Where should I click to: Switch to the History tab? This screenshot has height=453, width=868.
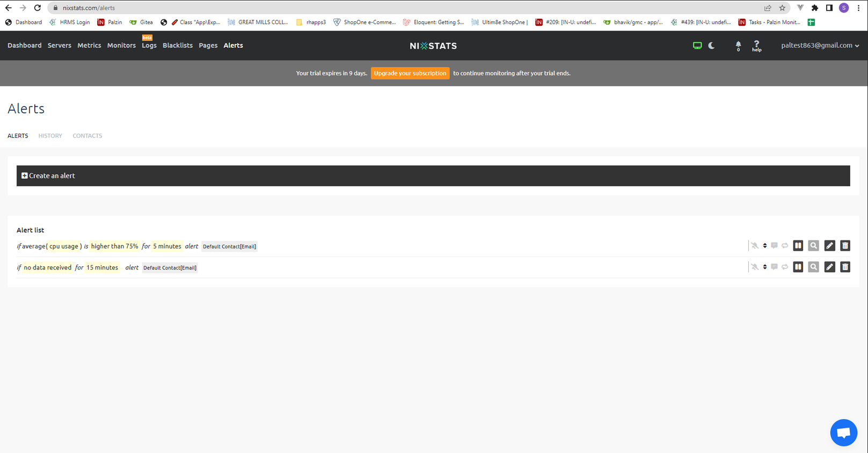tap(50, 136)
